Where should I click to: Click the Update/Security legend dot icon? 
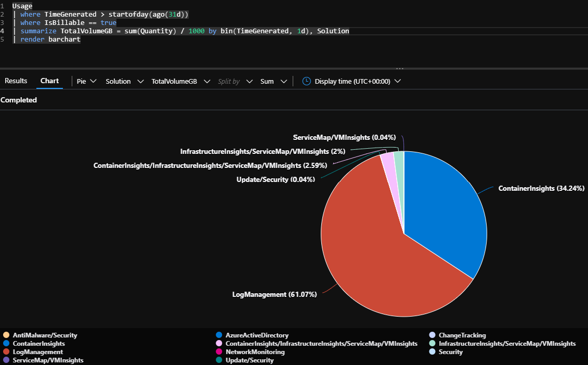tap(219, 360)
